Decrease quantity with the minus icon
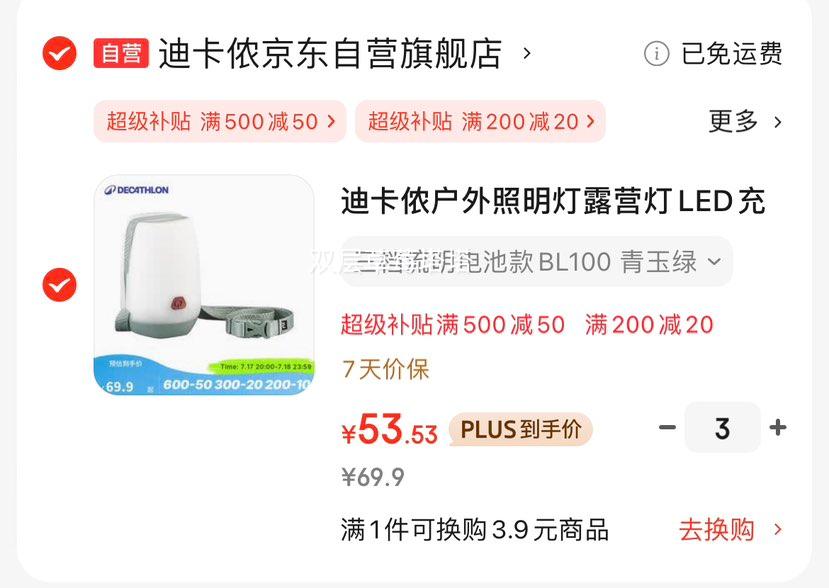 coord(667,427)
